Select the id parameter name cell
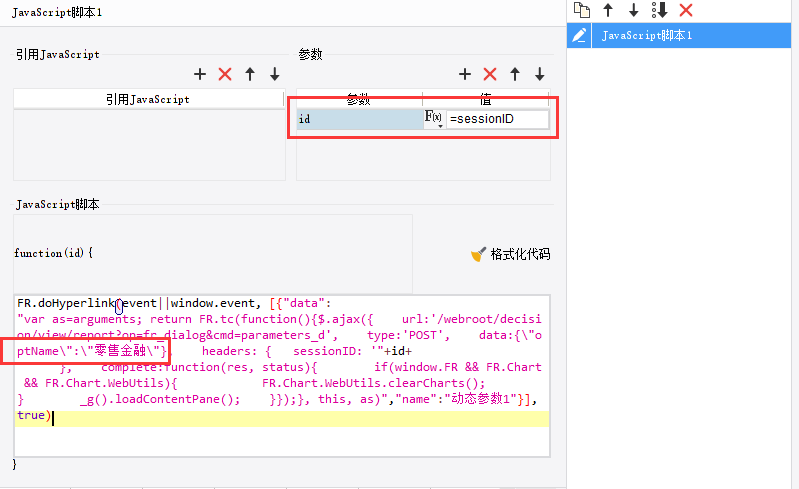Image resolution: width=799 pixels, height=489 pixels. pos(360,119)
